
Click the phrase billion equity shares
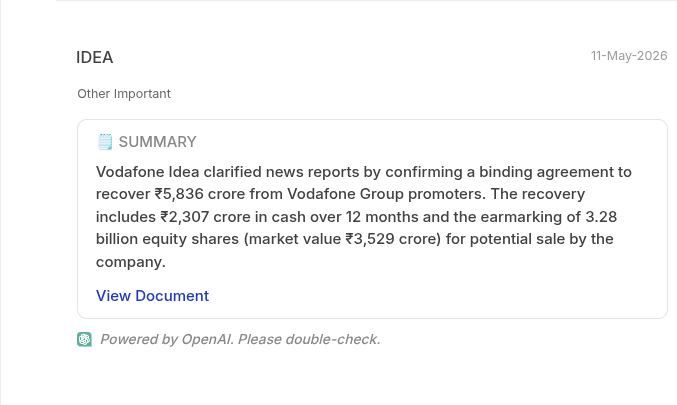(x=167, y=239)
